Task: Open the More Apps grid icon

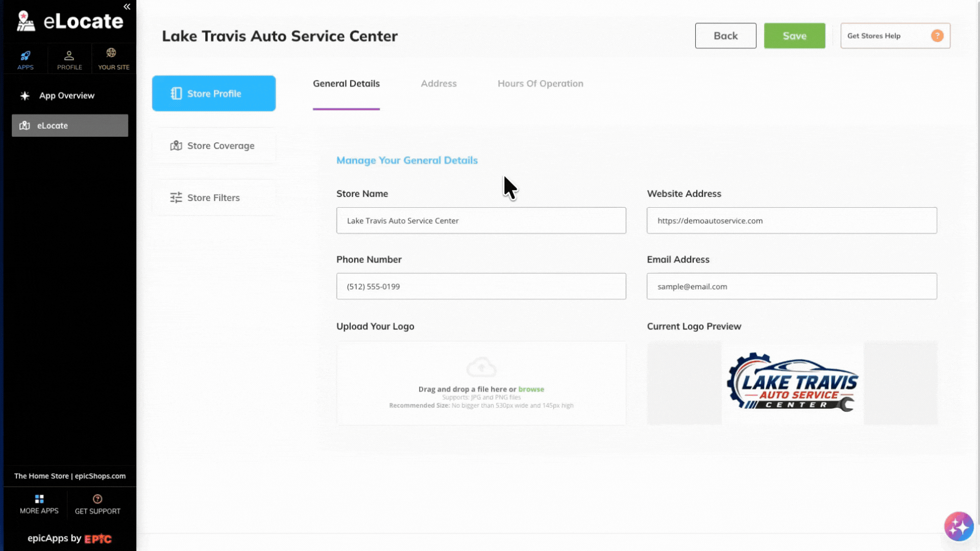Action: [39, 498]
